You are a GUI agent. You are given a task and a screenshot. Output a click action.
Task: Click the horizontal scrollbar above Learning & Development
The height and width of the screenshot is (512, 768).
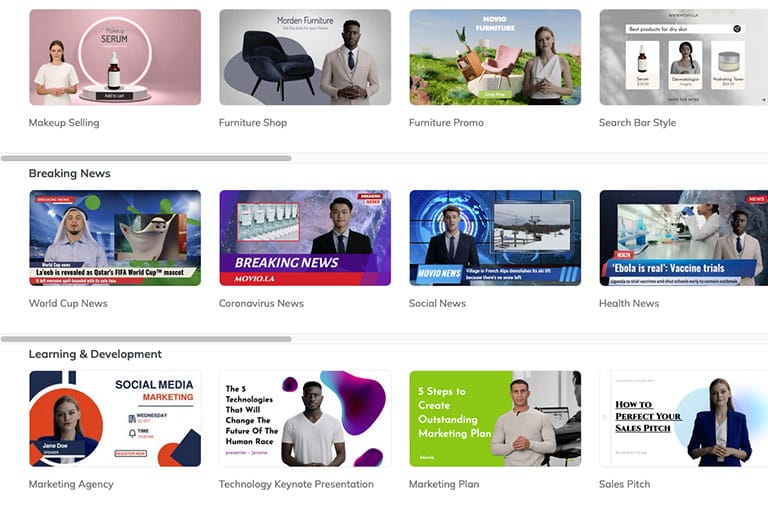[146, 339]
